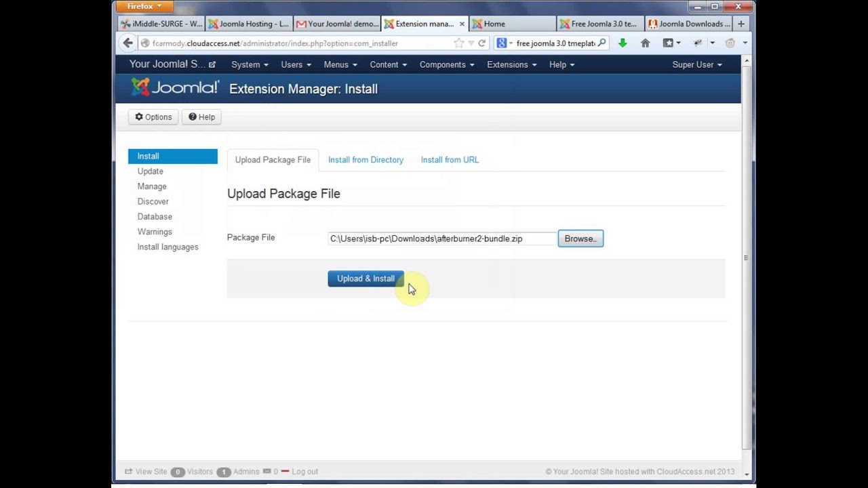Open Warnings in the sidebar
868x488 pixels.
(x=155, y=232)
